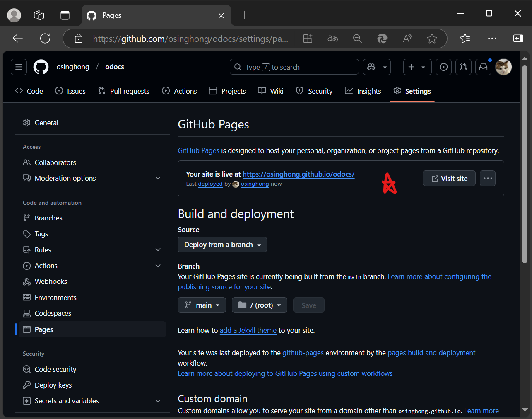Click the Type / to search field
Viewport: 532px width, 419px height.
point(294,67)
